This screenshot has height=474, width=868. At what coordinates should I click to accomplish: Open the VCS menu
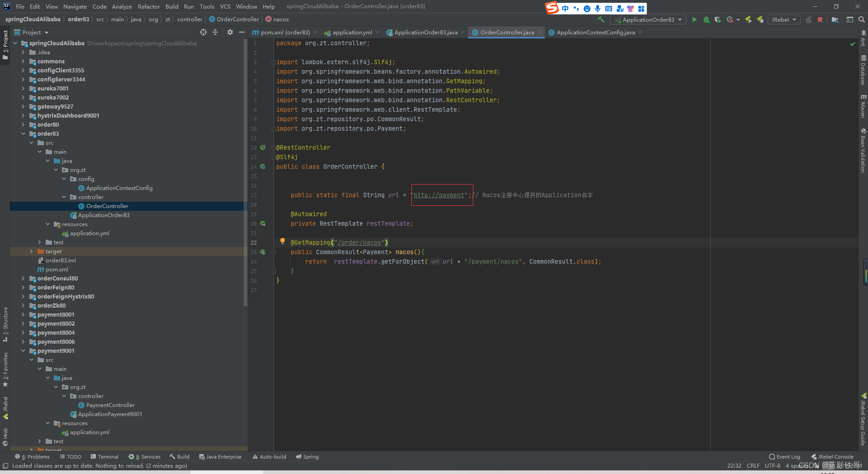[225, 6]
